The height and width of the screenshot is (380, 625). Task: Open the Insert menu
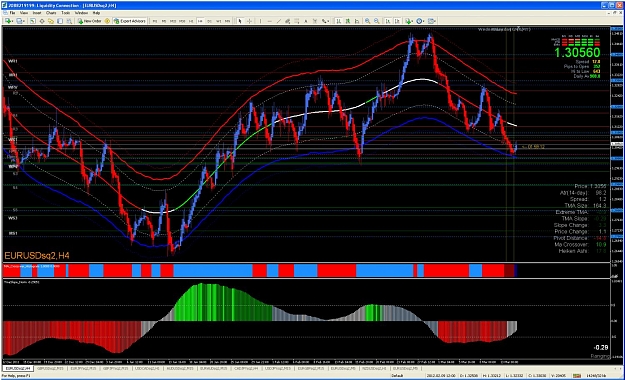click(x=37, y=13)
